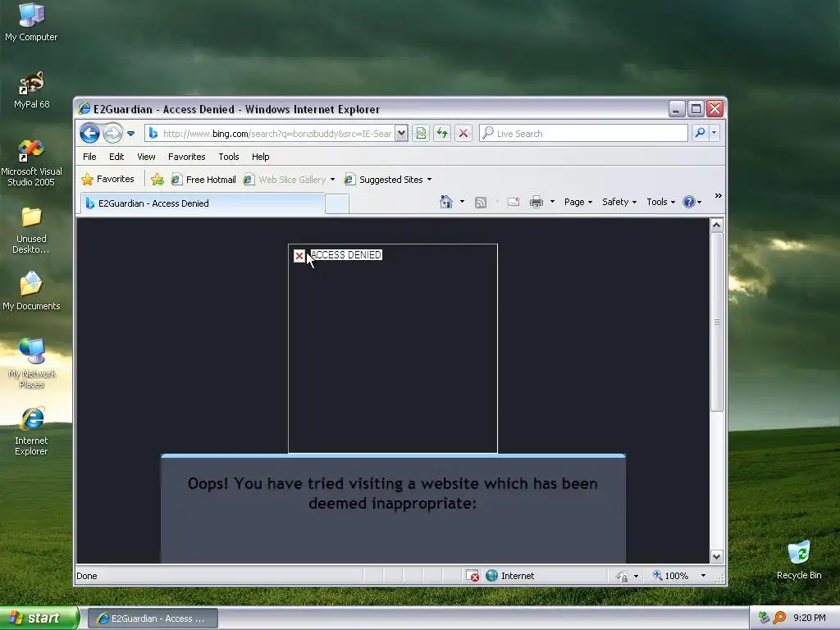Screen dimensions: 840x630
Task: Open Print options dropdown arrow
Action: tap(552, 202)
